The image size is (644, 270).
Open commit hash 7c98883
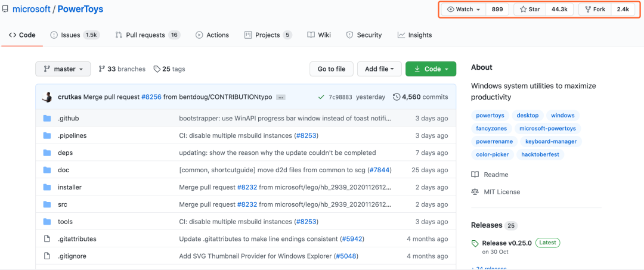(x=340, y=97)
